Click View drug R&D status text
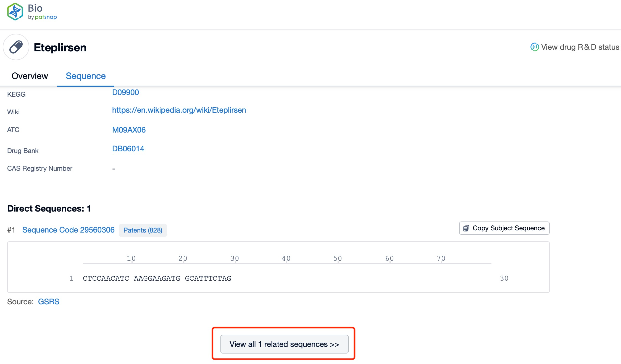The height and width of the screenshot is (364, 621). point(580,47)
